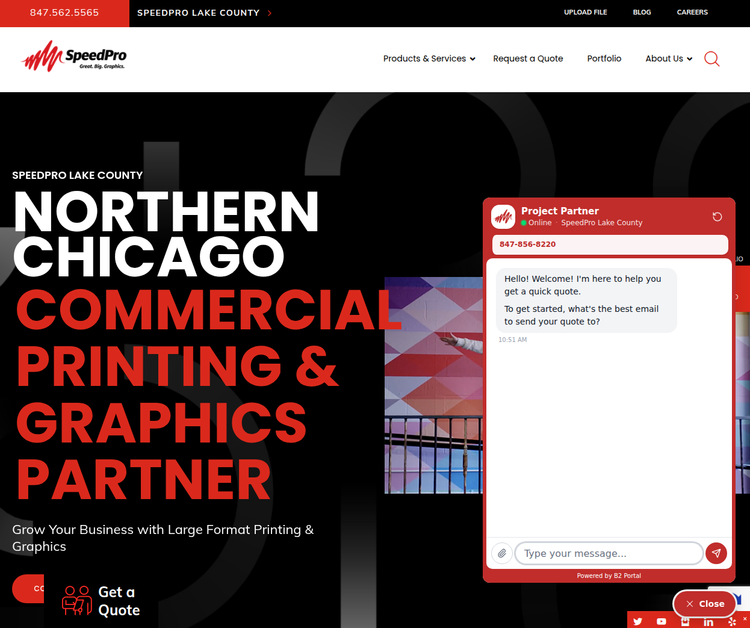The width and height of the screenshot is (750, 628).
Task: Click the SpeedPro Lake County location arrow
Action: click(270, 13)
